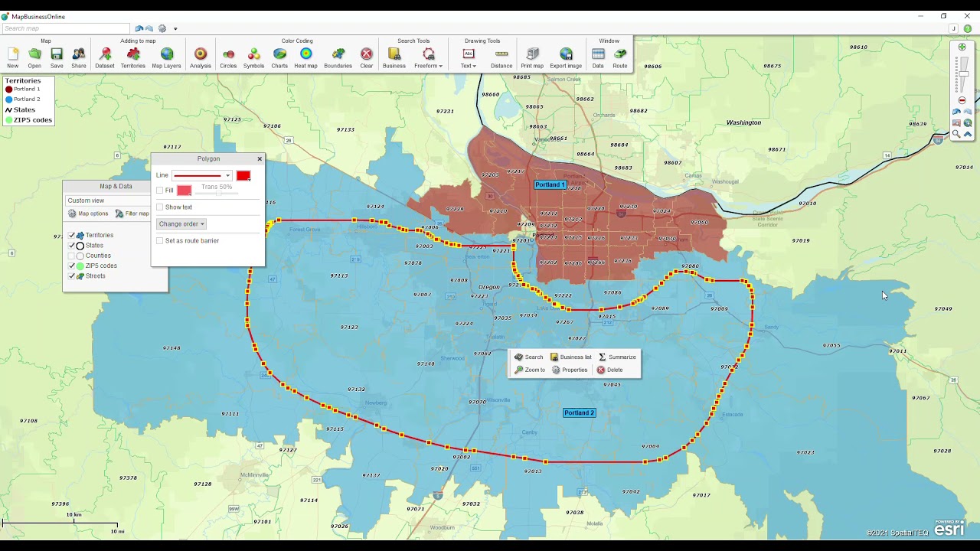Adjust the Trans 50% transparency slider
The image size is (980, 551).
pos(220,194)
